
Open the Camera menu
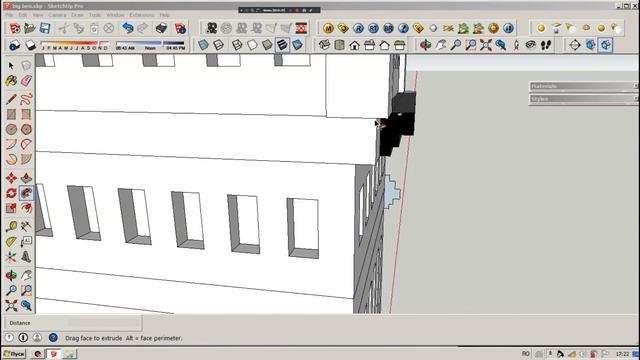tap(57, 15)
